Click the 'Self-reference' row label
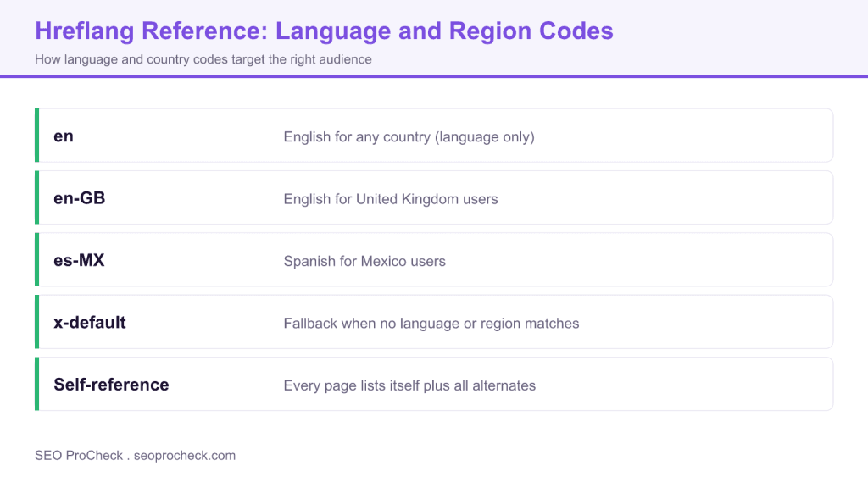This screenshot has width=868, height=488. [111, 385]
